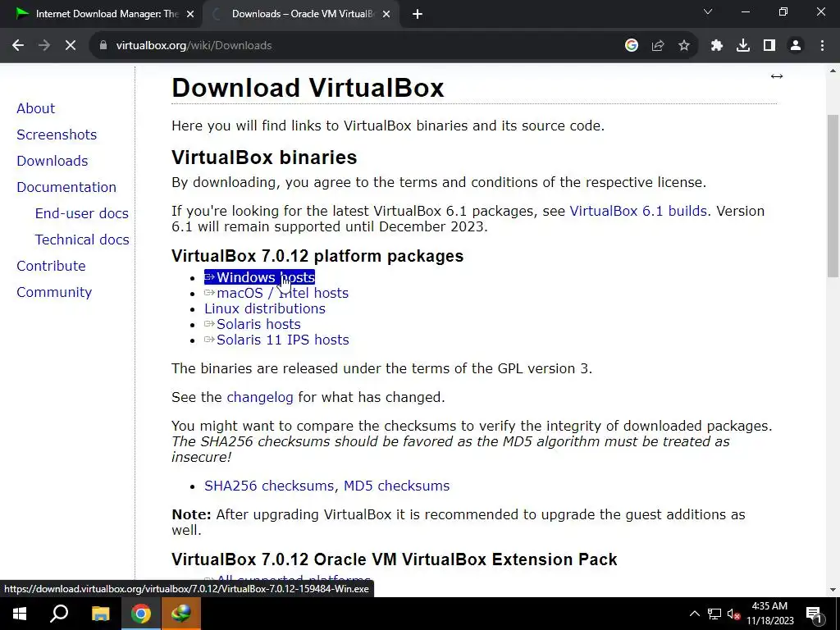The width and height of the screenshot is (840, 630).
Task: Follow the VirtualBox 6.1 builds link
Action: coord(638,211)
